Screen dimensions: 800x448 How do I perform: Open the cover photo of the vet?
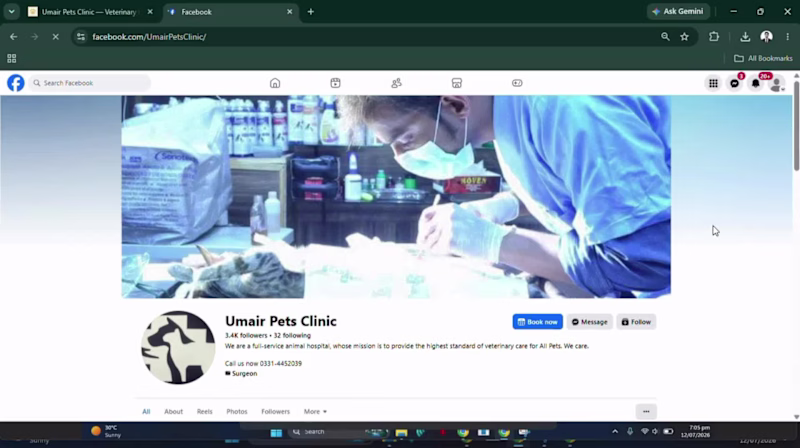pyautogui.click(x=396, y=196)
